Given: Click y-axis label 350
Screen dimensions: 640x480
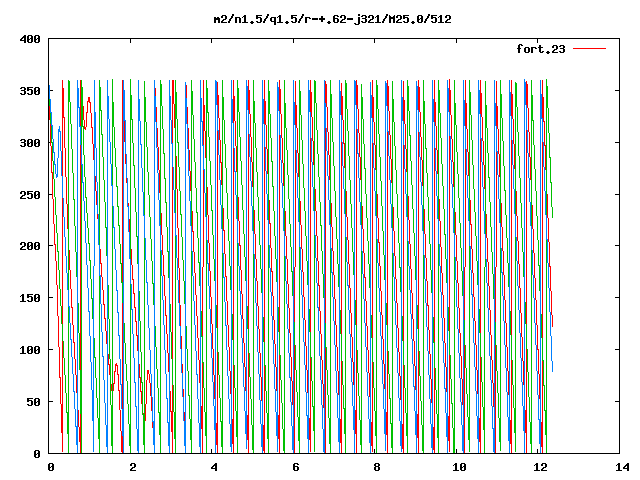Looking at the screenshot, I should [30, 91].
